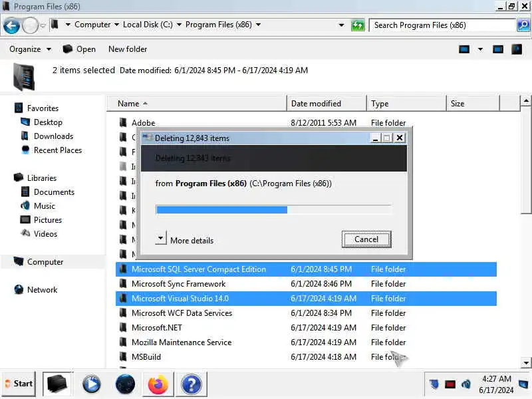Image resolution: width=532 pixels, height=399 pixels.
Task: Click the Microsoft.NET folder icon
Action: click(123, 327)
